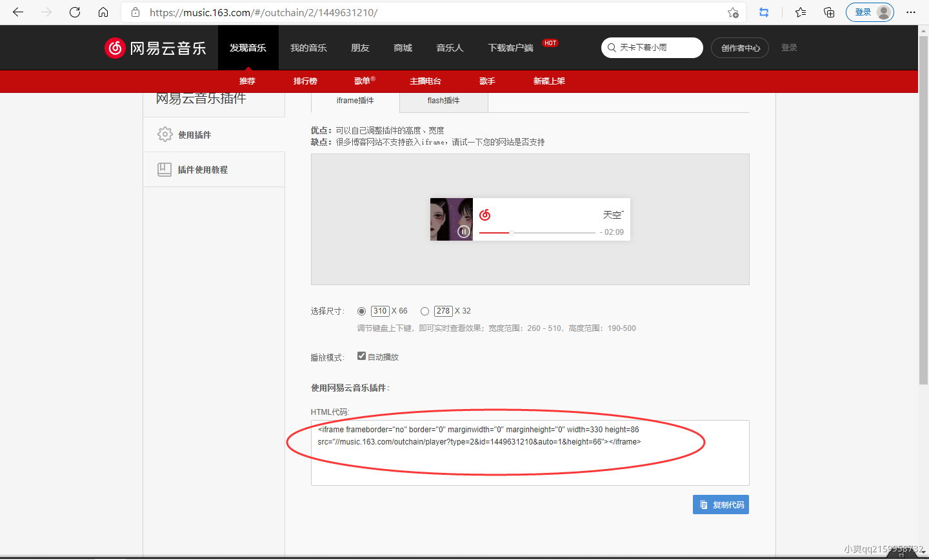Click the 310 width input box
Image resolution: width=929 pixels, height=560 pixels.
(380, 311)
